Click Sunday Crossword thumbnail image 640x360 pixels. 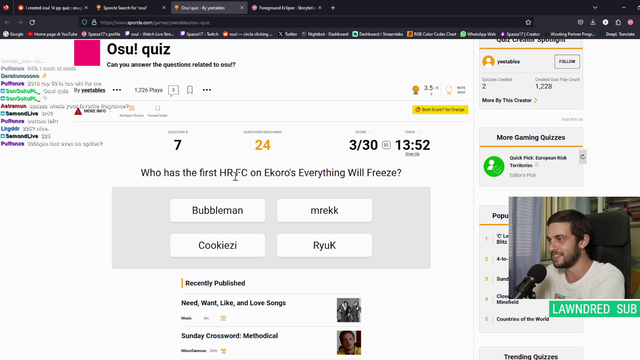pyautogui.click(x=349, y=343)
